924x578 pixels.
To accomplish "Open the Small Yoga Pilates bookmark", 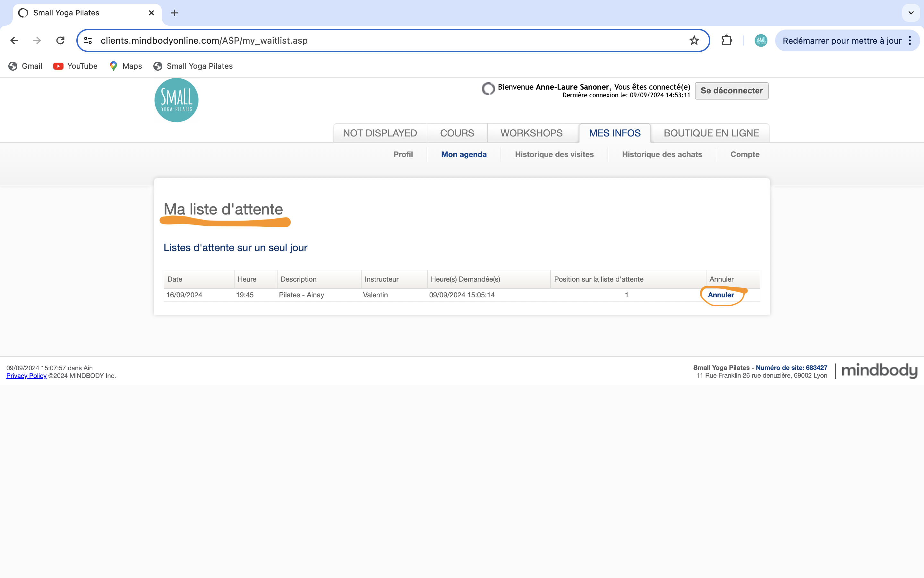I will 193,66.
